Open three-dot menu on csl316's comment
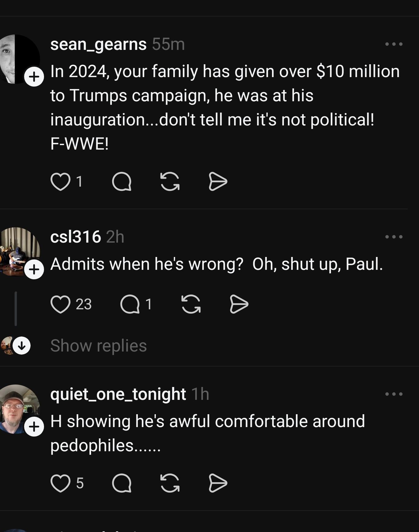 [x=394, y=237]
